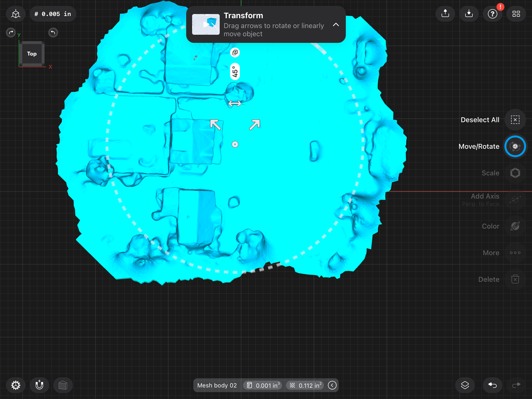Viewport: 532px width, 399px height.
Task: Click the undo arrow button
Action: coord(492,385)
